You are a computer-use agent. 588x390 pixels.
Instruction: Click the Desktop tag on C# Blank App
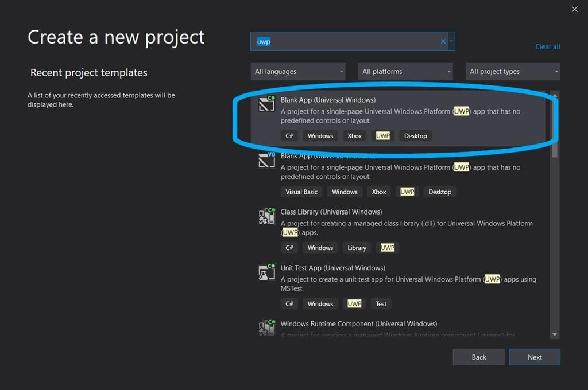click(415, 136)
